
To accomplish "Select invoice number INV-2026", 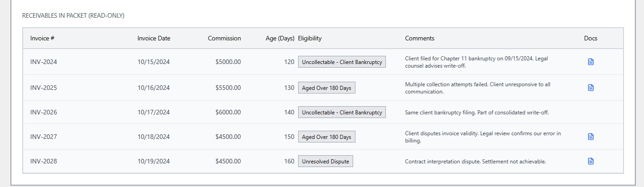I will (44, 112).
